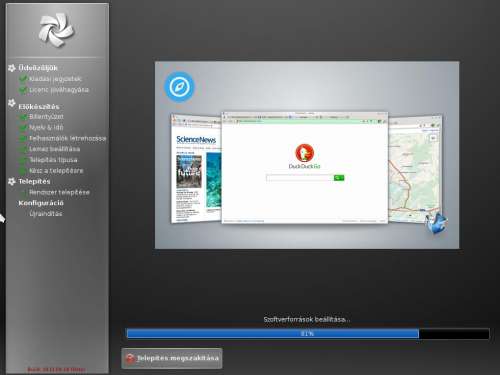Click the ScienceNews page thumbnail

pyautogui.click(x=196, y=168)
